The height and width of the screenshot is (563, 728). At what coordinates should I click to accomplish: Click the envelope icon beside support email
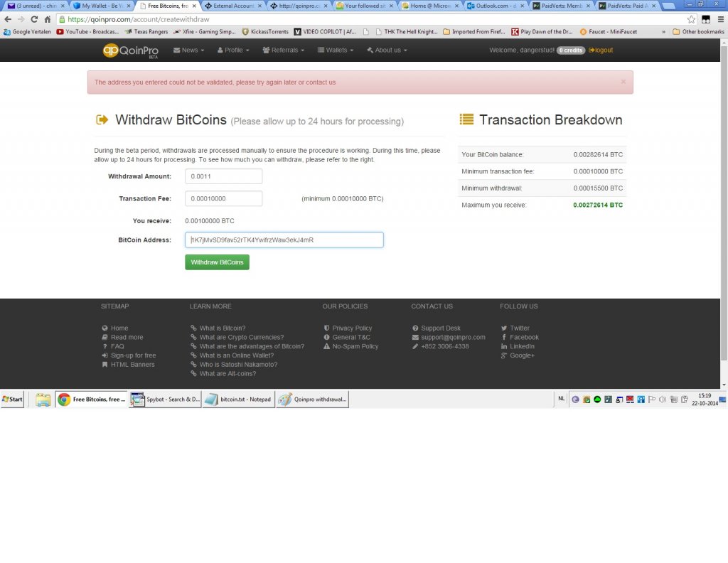click(x=415, y=337)
